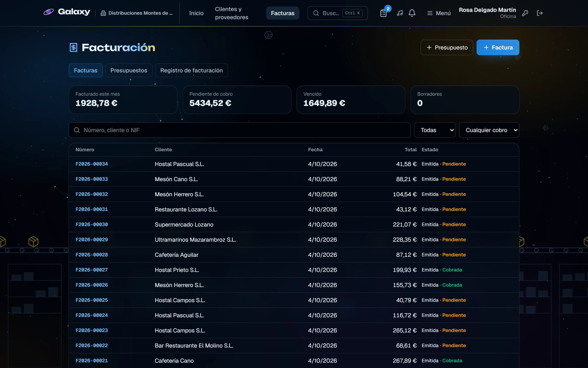Open invoice F2026-00021
The height and width of the screenshot is (368, 588).
tap(92, 361)
